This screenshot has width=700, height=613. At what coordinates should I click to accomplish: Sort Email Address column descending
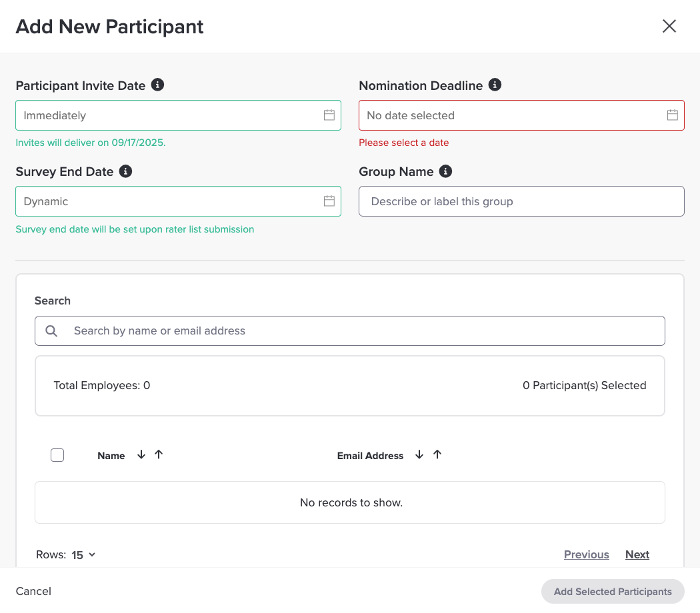[x=419, y=454]
